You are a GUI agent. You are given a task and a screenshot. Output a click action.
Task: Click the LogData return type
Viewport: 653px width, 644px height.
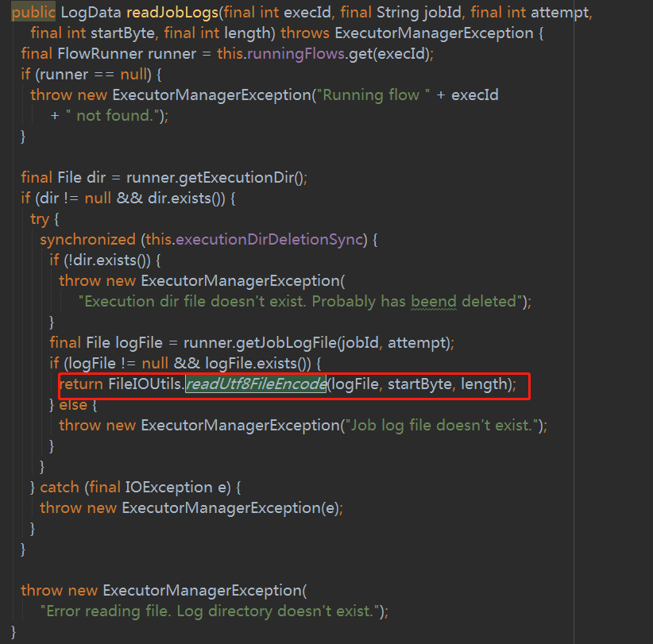coord(91,13)
